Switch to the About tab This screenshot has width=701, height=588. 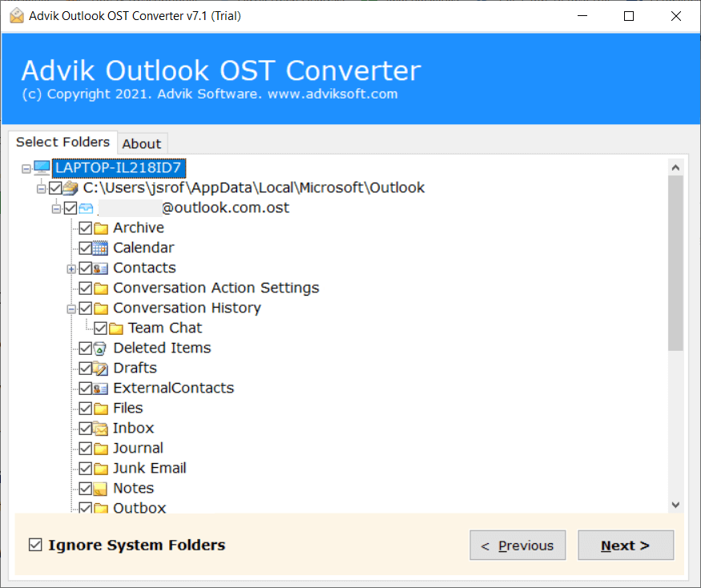coord(142,144)
